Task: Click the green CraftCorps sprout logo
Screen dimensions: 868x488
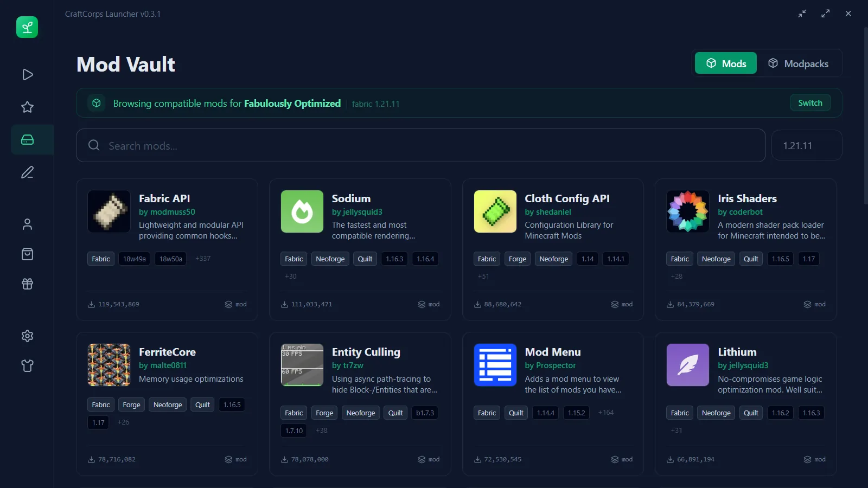Action: click(x=27, y=27)
